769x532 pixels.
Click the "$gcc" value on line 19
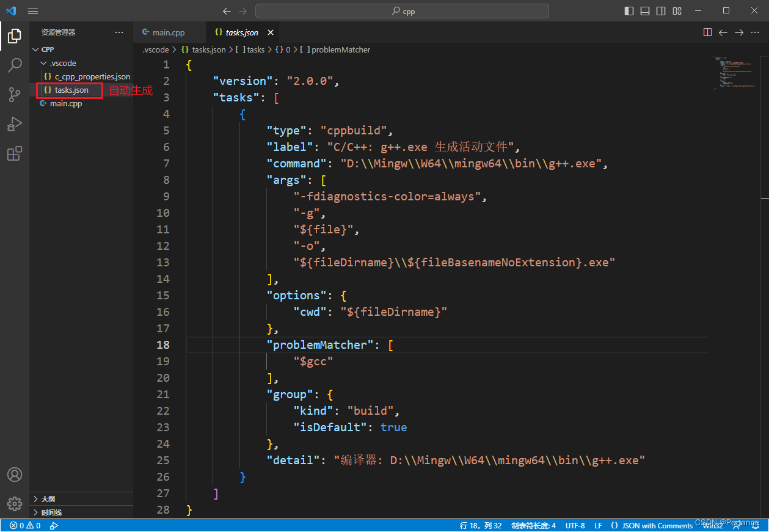pyautogui.click(x=314, y=362)
